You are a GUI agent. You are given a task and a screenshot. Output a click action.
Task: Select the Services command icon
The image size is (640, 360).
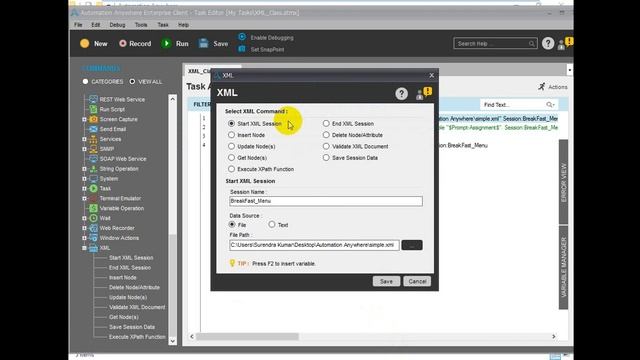tap(93, 139)
